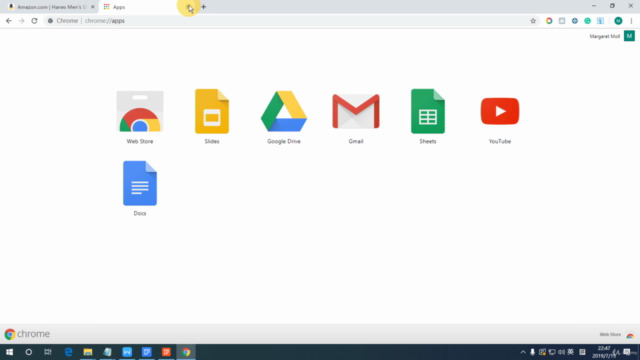The image size is (640, 360).
Task: Open File Explorer from taskbar
Action: [x=88, y=352]
